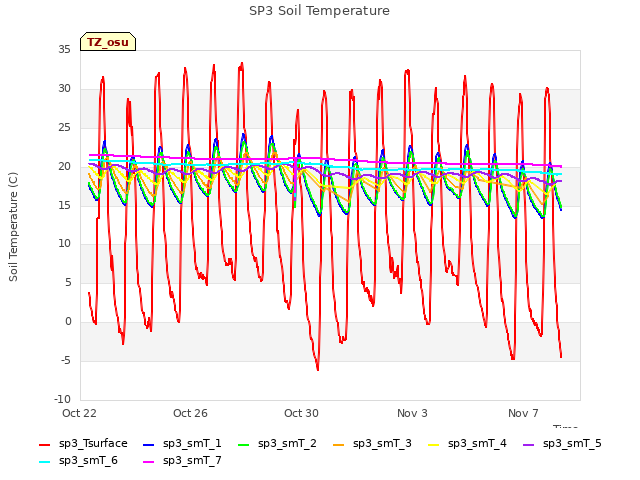Click the 35 y-axis tick label
640x480 pixels.
tap(64, 50)
